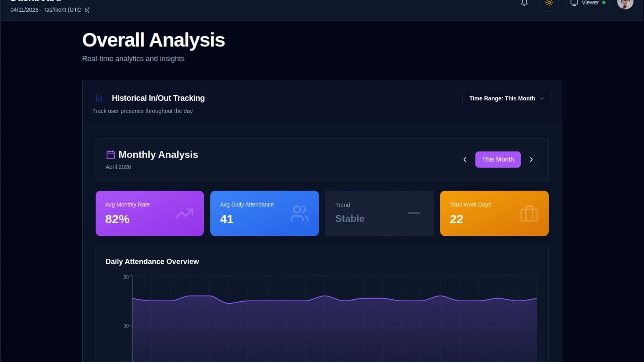The height and width of the screenshot is (362, 644).
Task: Open the Trend Stable card
Action: 379,213
